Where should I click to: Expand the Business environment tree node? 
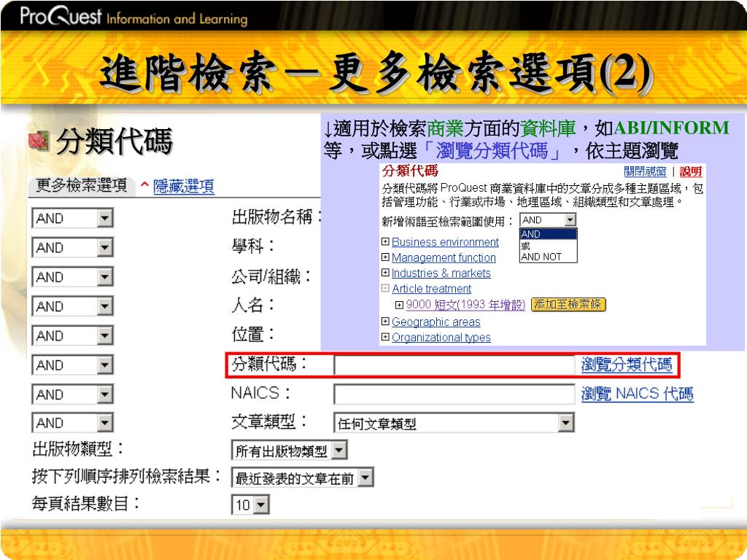point(385,242)
